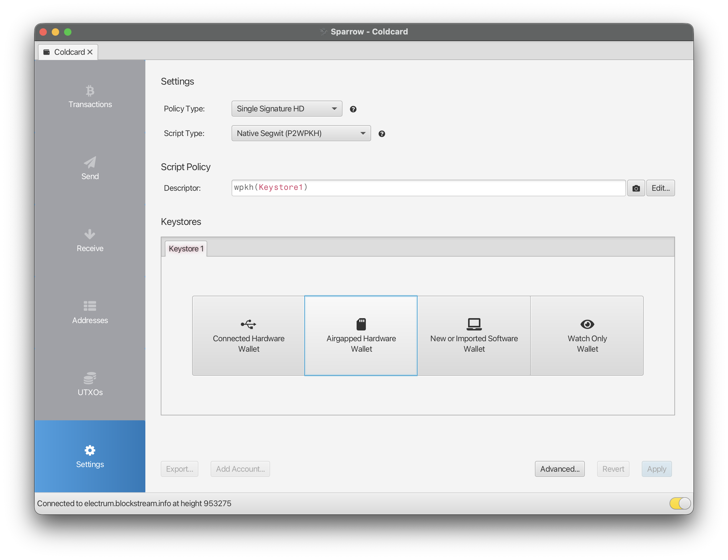Open the Transactions sidebar view
728x560 pixels.
pyautogui.click(x=90, y=96)
